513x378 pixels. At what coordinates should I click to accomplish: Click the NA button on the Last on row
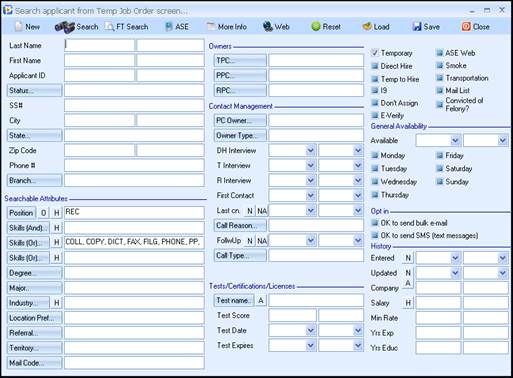point(262,211)
